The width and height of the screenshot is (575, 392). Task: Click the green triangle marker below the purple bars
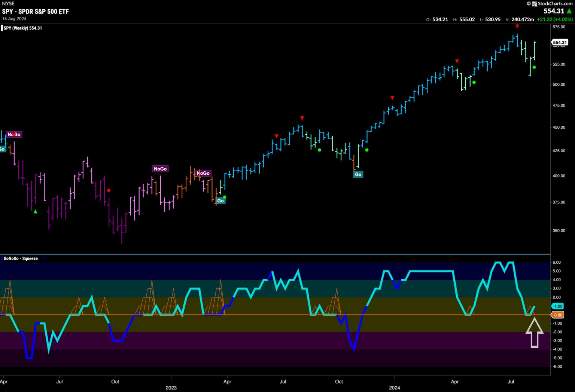point(36,212)
